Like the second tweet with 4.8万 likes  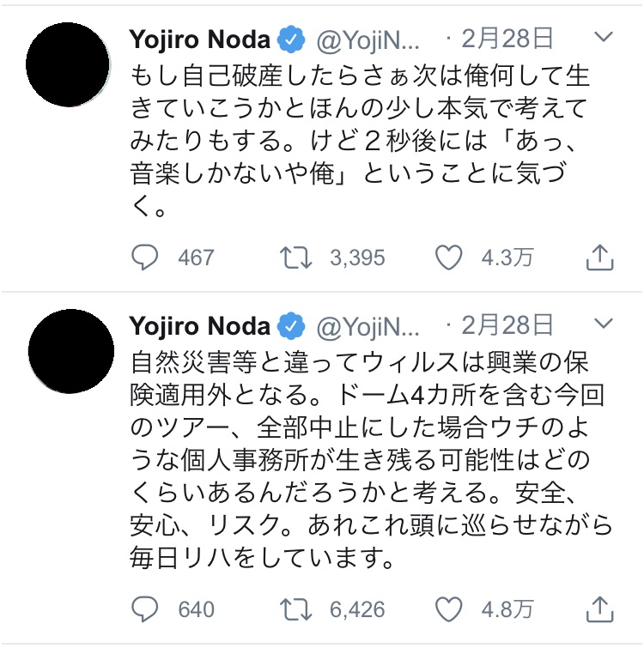coord(450,609)
